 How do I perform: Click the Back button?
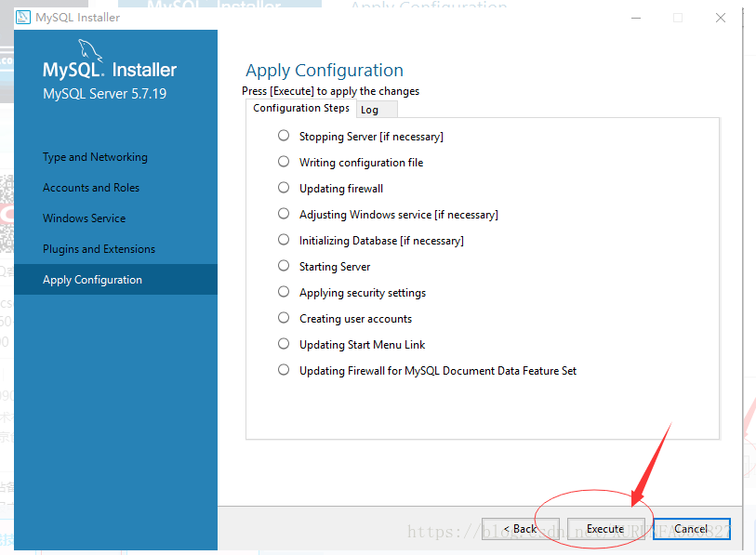[x=521, y=529]
